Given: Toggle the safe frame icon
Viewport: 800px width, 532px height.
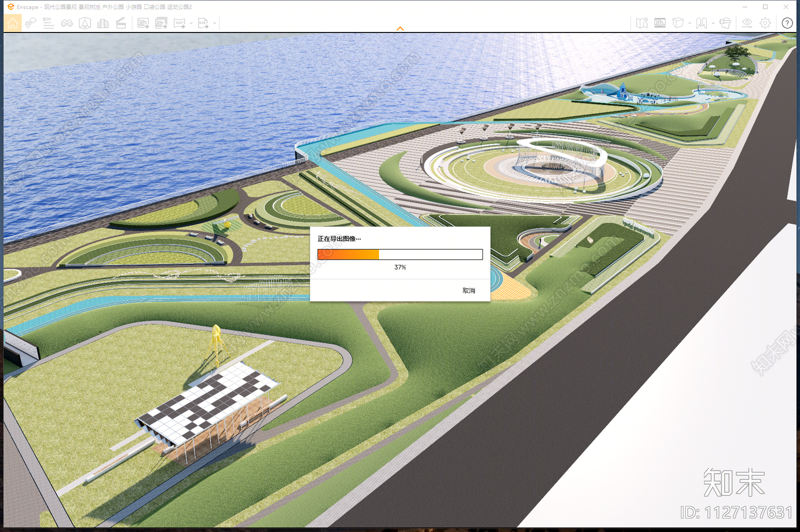Looking at the screenshot, I should pos(660,23).
